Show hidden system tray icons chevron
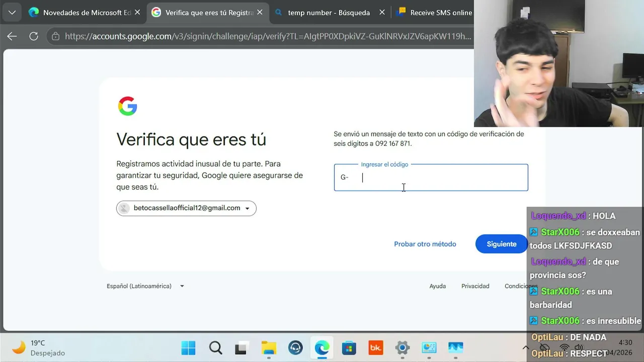Screen dimensions: 644x362 [526, 347]
